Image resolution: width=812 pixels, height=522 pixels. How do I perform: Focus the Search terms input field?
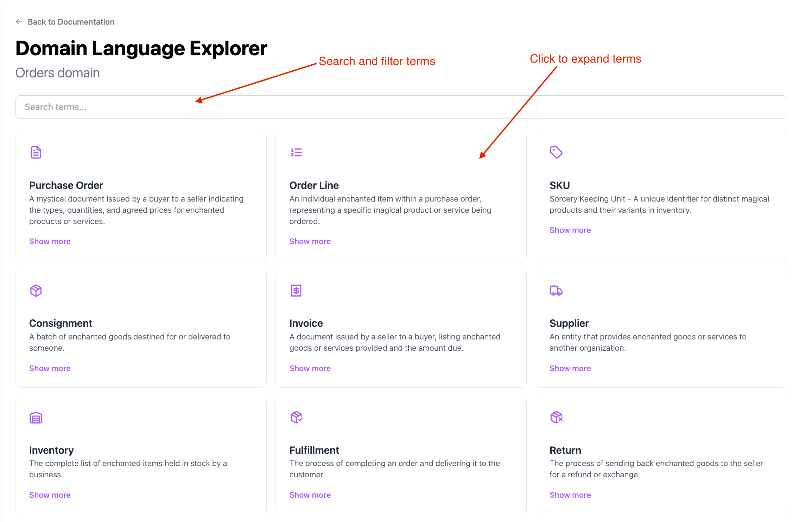(401, 107)
